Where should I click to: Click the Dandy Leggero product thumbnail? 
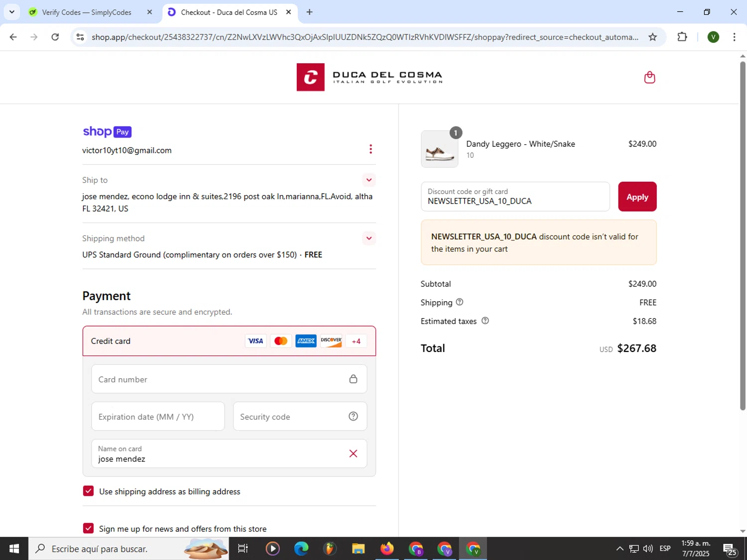(x=439, y=149)
